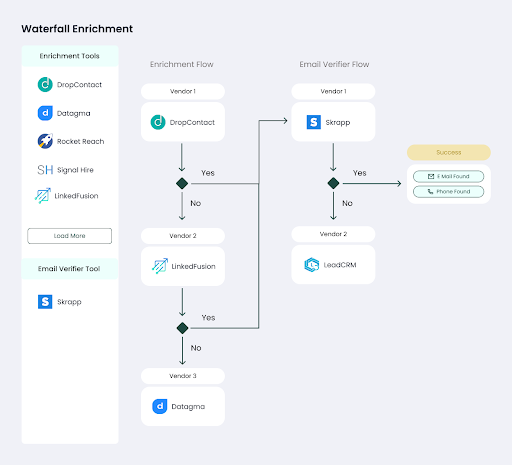
Task: Click the LinkedFusion text in Vendor 2 card
Action: [193, 266]
